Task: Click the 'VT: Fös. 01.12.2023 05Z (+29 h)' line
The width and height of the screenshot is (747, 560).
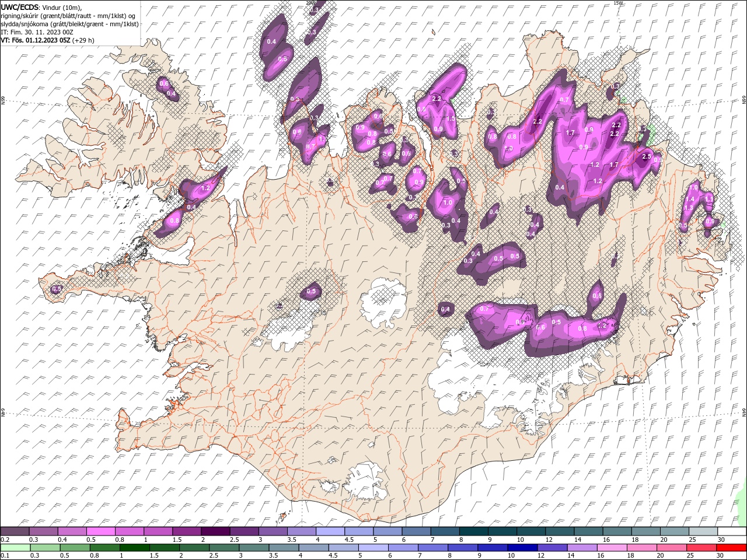Action: (47, 40)
